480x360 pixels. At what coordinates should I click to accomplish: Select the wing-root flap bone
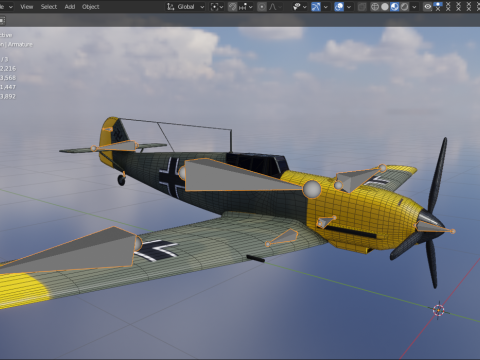coord(283,237)
